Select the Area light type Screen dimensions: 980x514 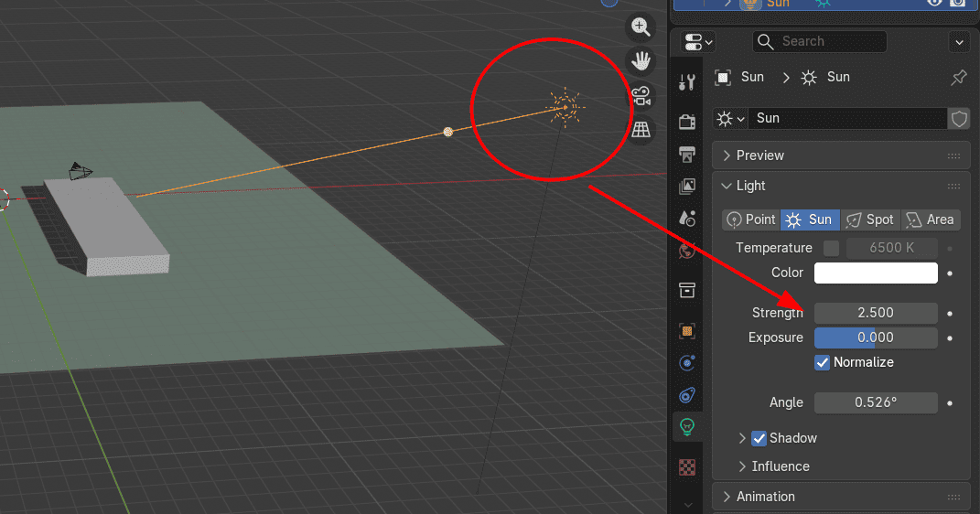[931, 220]
